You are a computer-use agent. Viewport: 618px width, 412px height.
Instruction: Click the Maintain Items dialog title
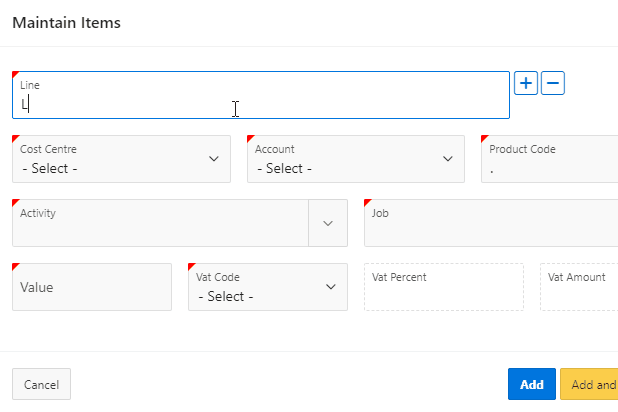point(67,23)
